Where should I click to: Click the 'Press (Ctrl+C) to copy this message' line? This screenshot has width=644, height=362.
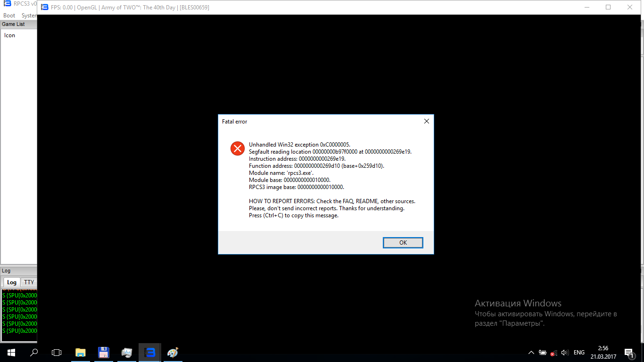pyautogui.click(x=294, y=215)
